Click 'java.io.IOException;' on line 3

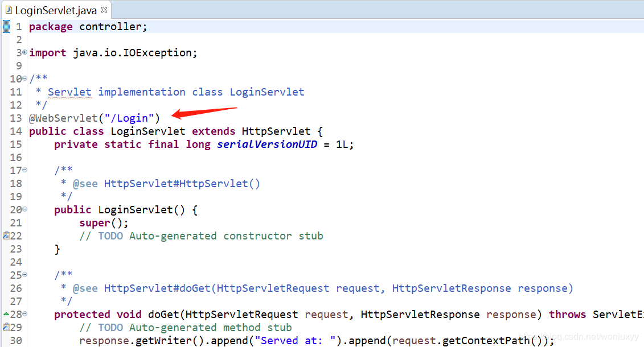click(x=135, y=53)
